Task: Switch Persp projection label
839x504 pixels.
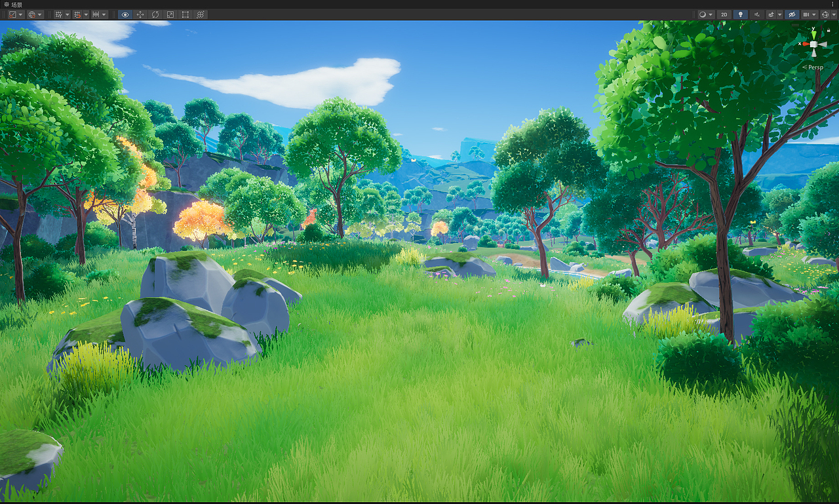Action: point(813,67)
